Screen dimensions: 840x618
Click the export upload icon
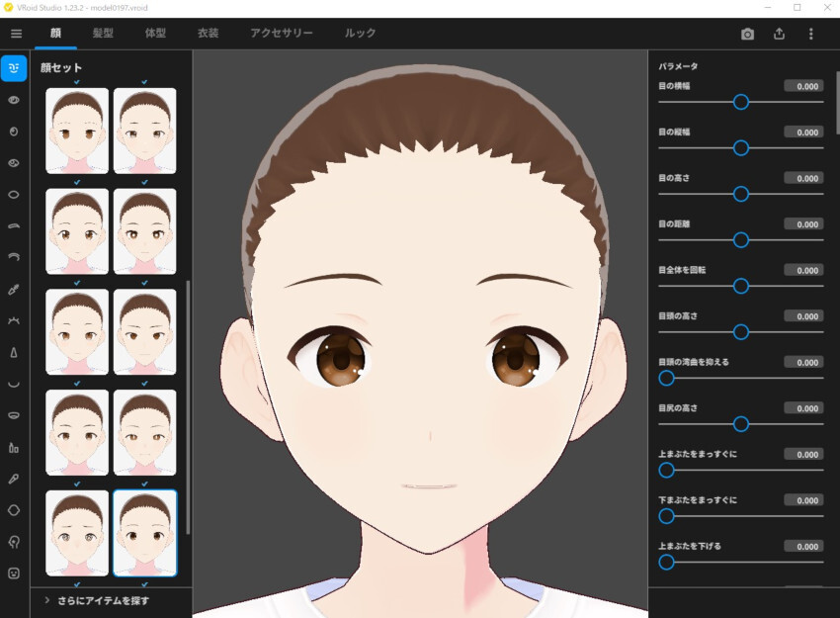[779, 34]
